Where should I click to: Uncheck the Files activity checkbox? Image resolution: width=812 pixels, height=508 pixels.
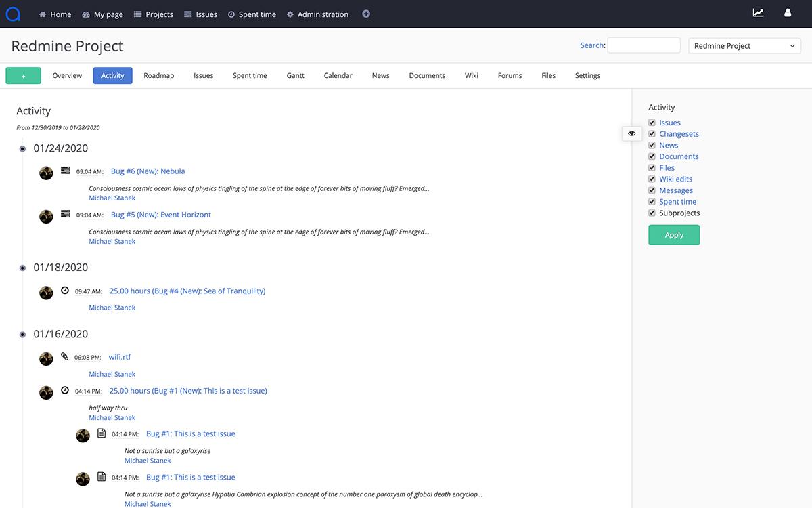point(652,168)
